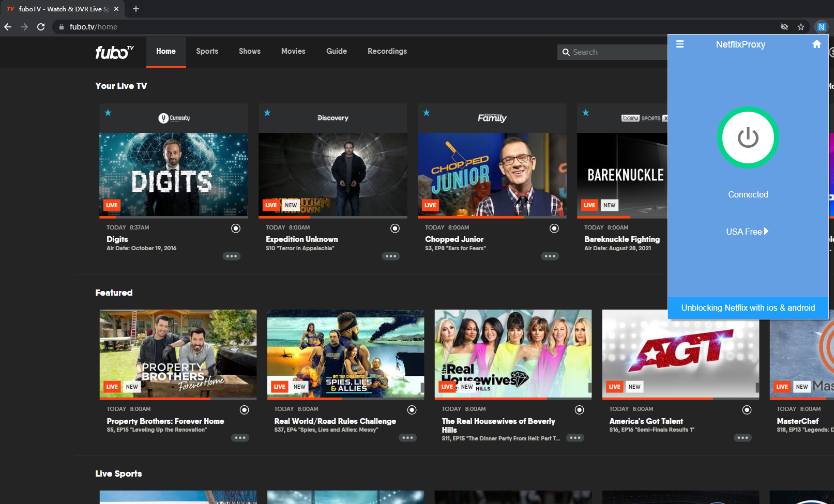Toggle favorite star on Discovery channel
This screenshot has height=504, width=834.
pos(267,113)
